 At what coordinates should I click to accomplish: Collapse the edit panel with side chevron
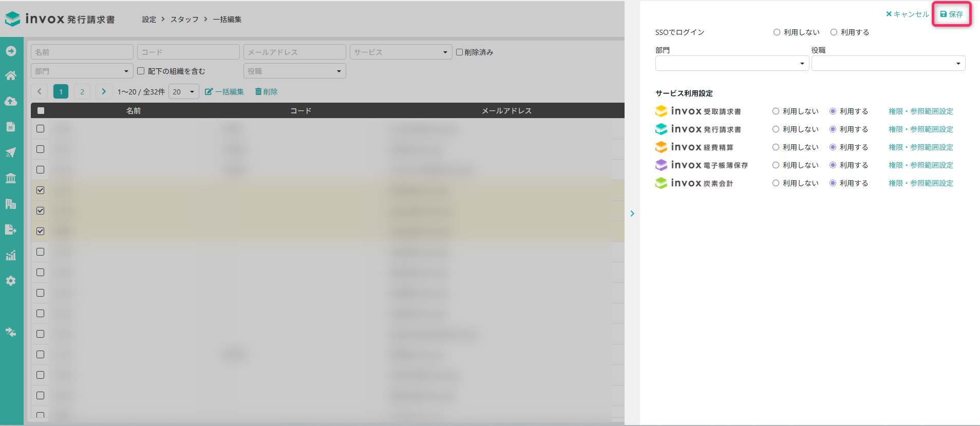(632, 214)
